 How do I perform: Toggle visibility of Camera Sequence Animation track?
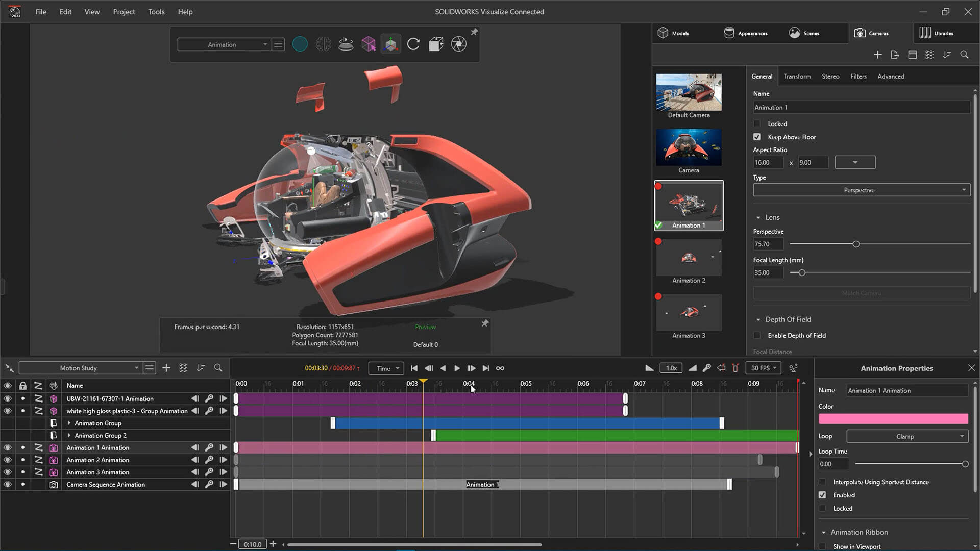point(7,484)
